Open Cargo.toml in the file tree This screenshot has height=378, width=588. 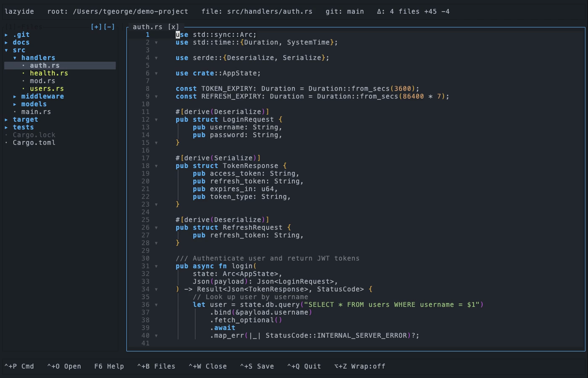[34, 143]
